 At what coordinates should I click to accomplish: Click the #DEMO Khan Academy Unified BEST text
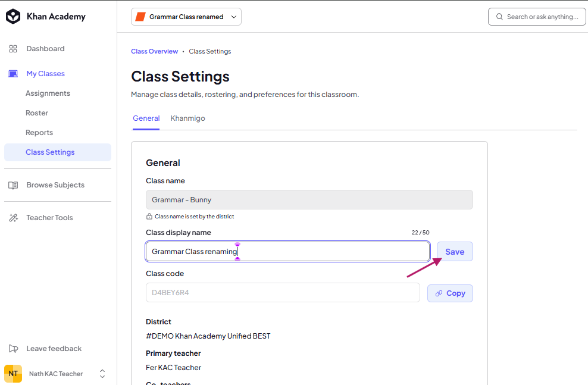(x=208, y=336)
